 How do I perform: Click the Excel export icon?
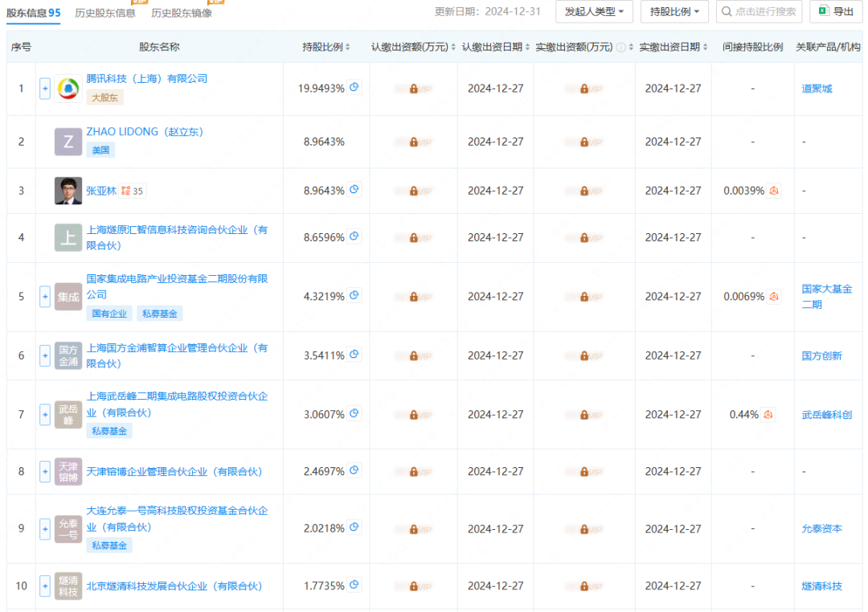point(824,11)
